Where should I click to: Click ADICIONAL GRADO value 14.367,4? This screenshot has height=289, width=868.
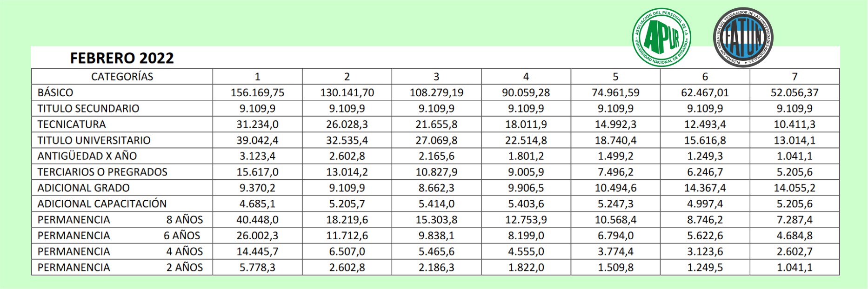[705, 188]
